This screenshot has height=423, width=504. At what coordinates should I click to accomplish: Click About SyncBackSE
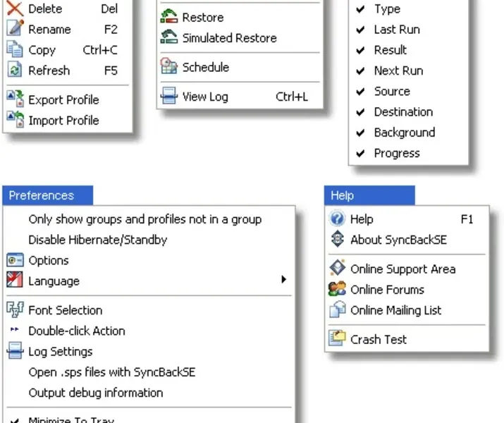click(398, 240)
